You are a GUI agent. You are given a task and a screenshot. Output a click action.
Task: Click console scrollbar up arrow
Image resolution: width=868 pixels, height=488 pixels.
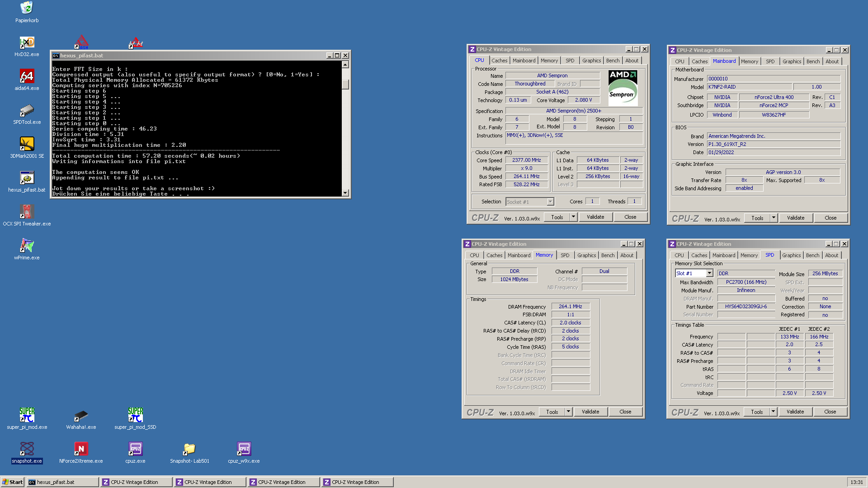(345, 65)
